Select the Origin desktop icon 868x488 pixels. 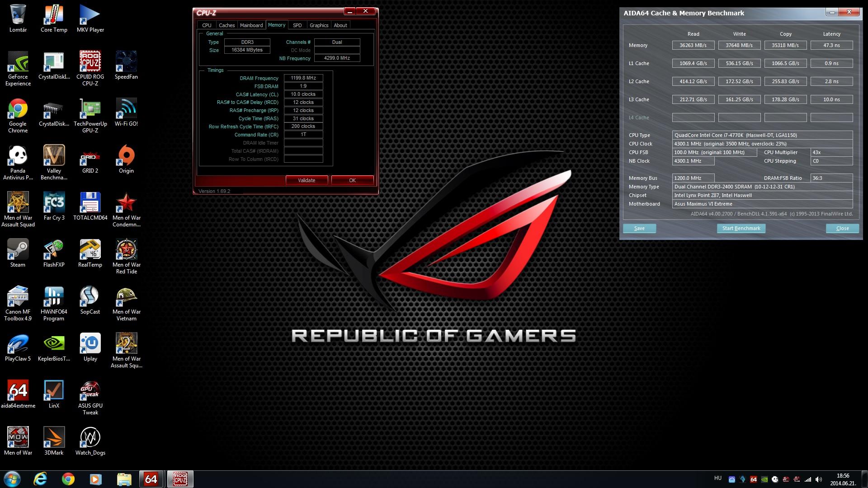[x=126, y=160]
